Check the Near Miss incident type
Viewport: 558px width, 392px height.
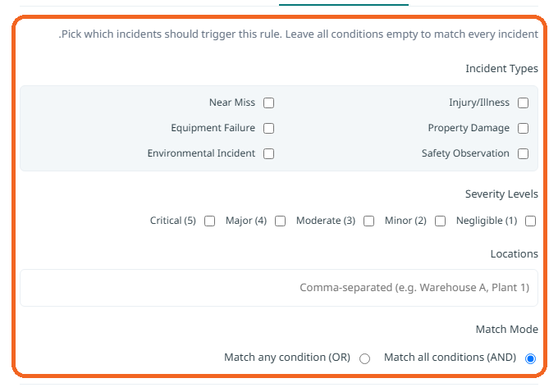coord(268,103)
